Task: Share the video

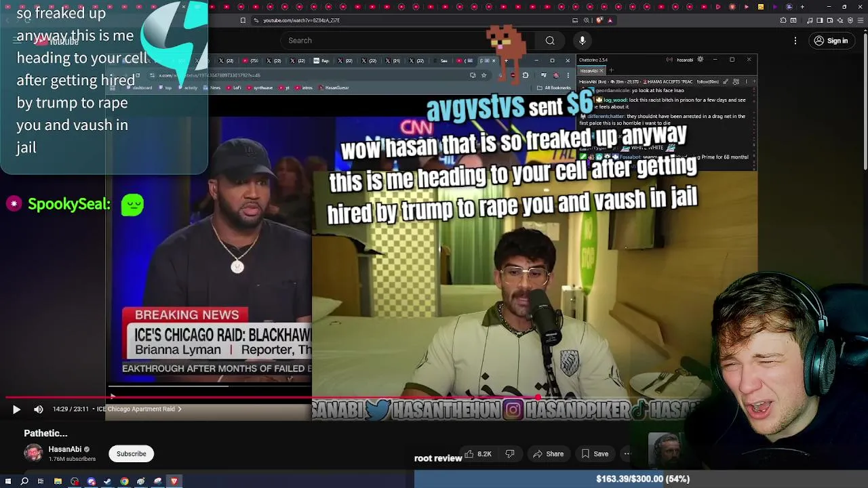Action: [548, 454]
